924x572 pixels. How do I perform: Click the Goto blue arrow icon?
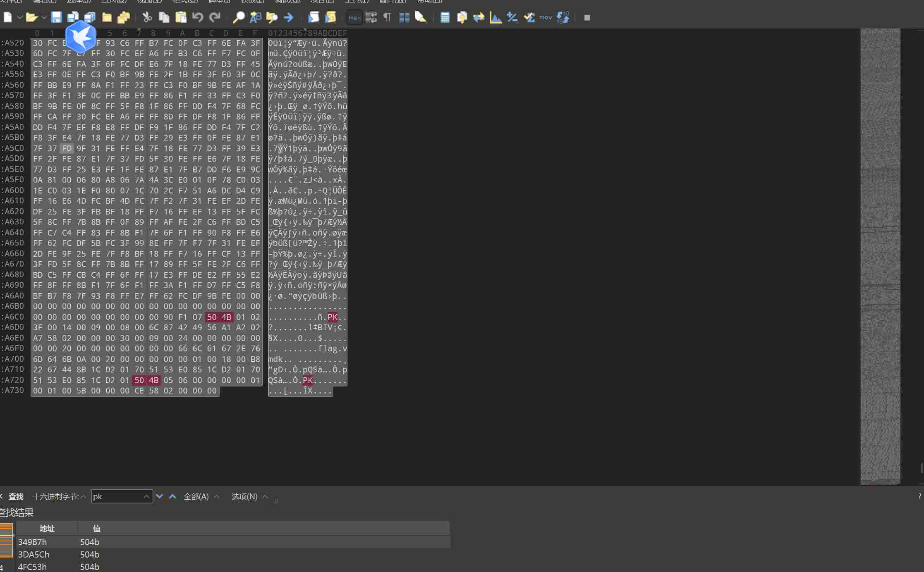289,17
